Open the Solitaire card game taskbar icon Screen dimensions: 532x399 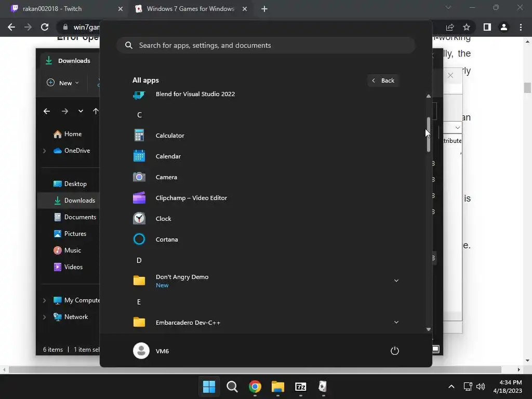323,387
